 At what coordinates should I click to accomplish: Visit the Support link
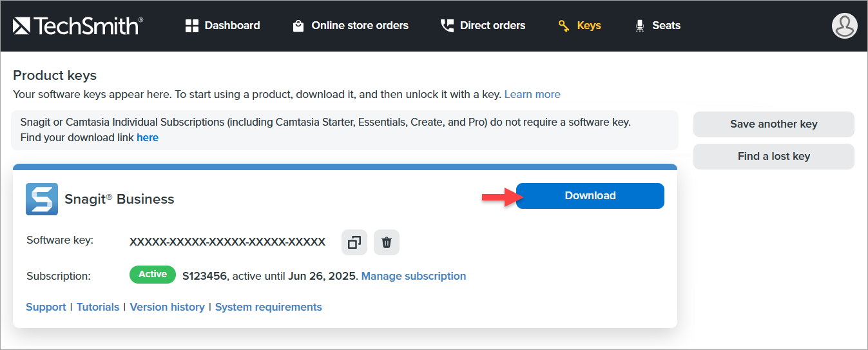pyautogui.click(x=46, y=307)
